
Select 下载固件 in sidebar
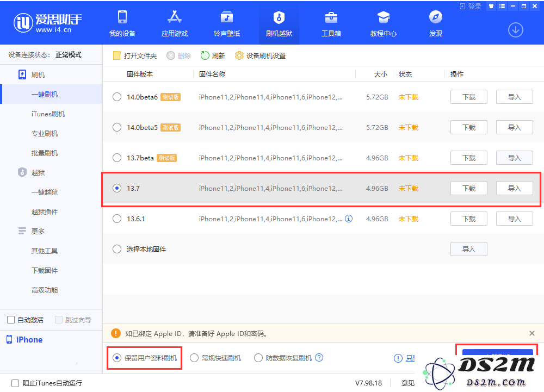click(45, 270)
